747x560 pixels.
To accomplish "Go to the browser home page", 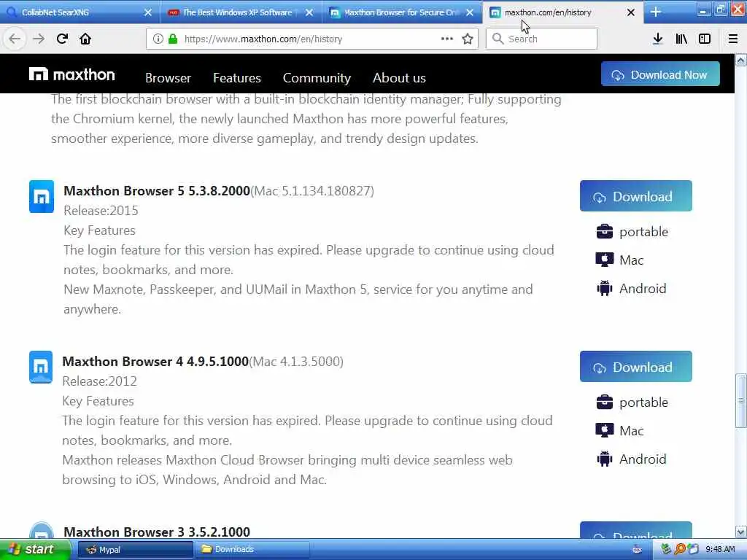I will click(x=85, y=39).
